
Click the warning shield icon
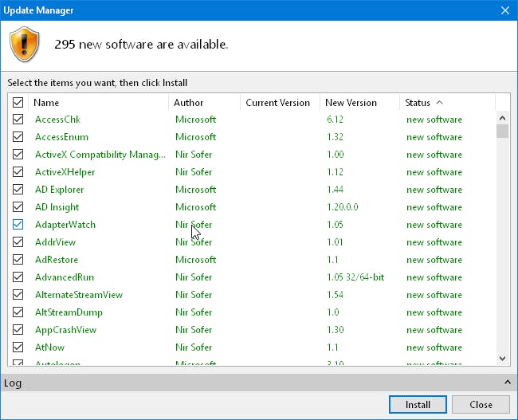point(25,45)
